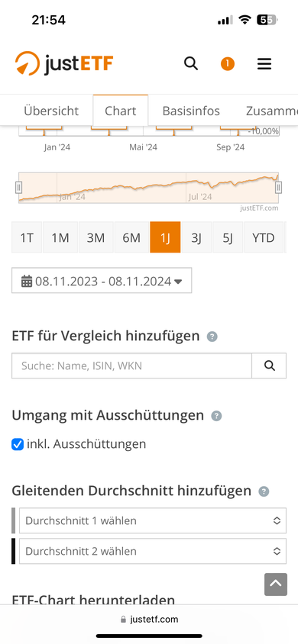Show help for ETF für Vergleich hinzufügen
The image size is (298, 644).
pyautogui.click(x=212, y=336)
